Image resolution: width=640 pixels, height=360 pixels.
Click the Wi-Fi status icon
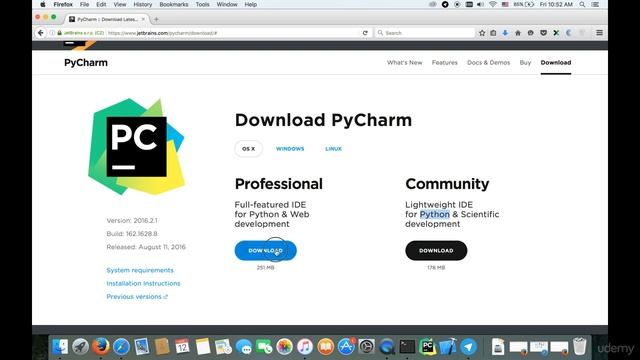pyautogui.click(x=493, y=4)
